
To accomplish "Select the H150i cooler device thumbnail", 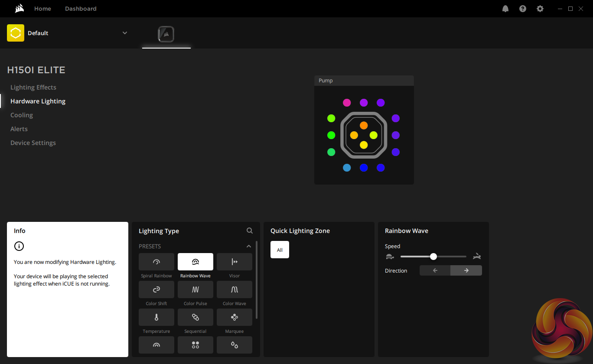I will click(x=166, y=34).
